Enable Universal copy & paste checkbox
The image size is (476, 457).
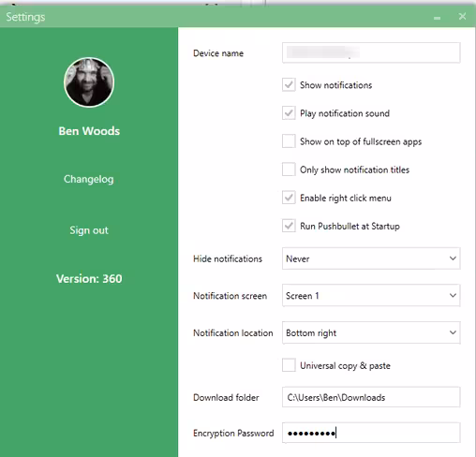click(x=289, y=365)
